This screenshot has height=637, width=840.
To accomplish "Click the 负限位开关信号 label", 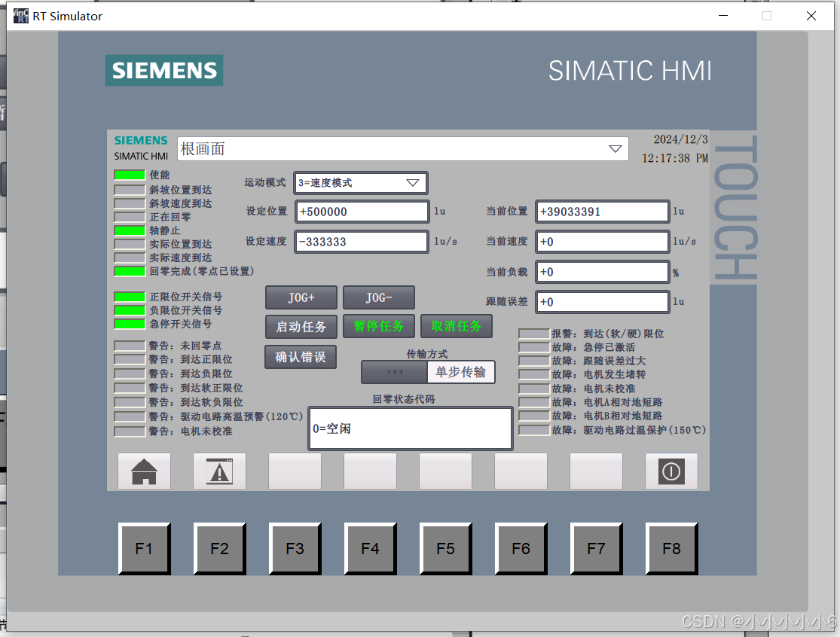I will coord(186,310).
